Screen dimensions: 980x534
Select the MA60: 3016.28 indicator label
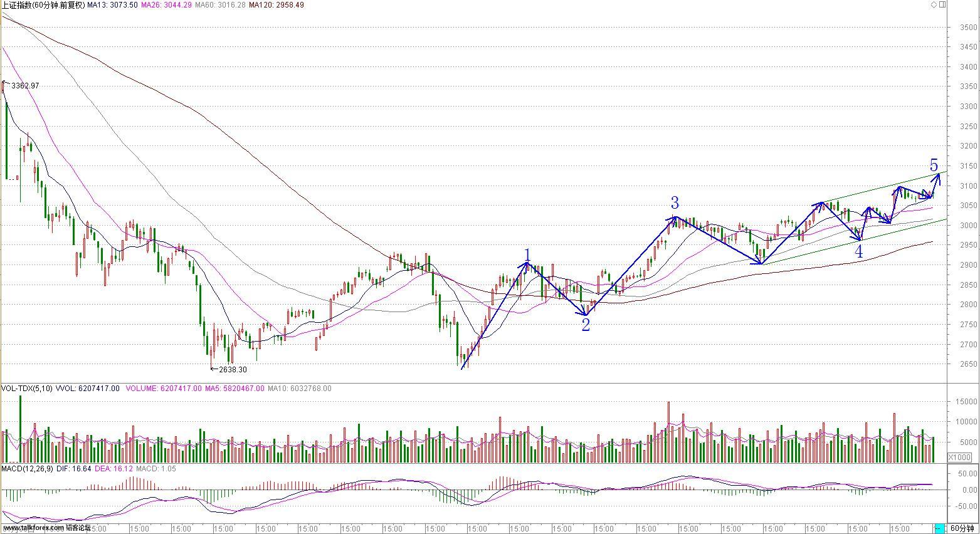pos(219,5)
